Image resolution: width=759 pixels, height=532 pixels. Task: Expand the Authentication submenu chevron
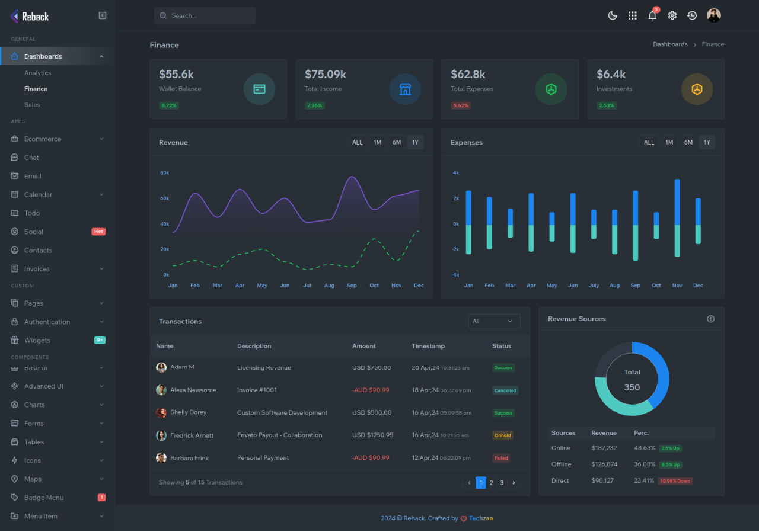tap(101, 322)
